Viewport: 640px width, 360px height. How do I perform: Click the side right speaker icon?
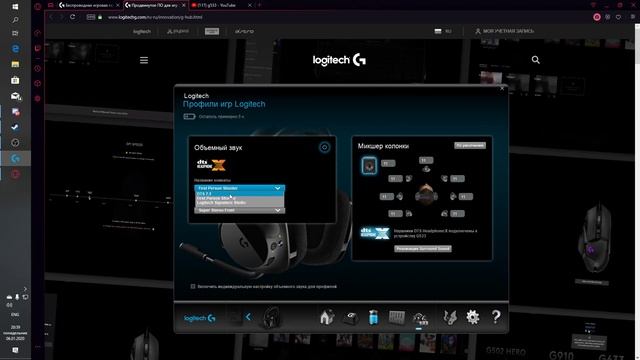coord(453,196)
